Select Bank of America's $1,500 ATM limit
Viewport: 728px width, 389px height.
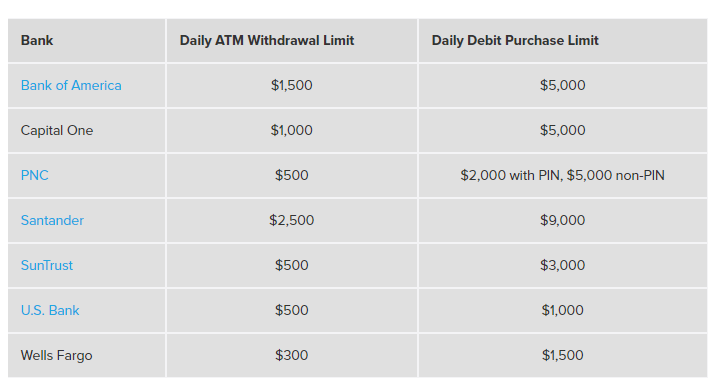click(x=292, y=85)
